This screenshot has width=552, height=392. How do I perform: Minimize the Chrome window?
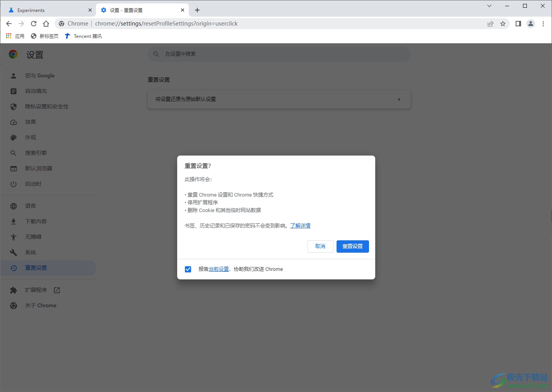507,6
